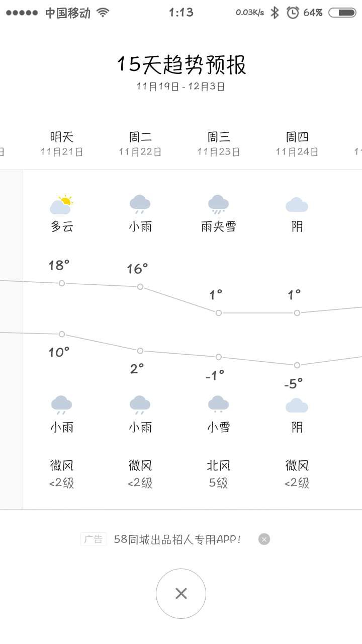Tap Thursday's daytime overcast cloud icon

pos(297,205)
